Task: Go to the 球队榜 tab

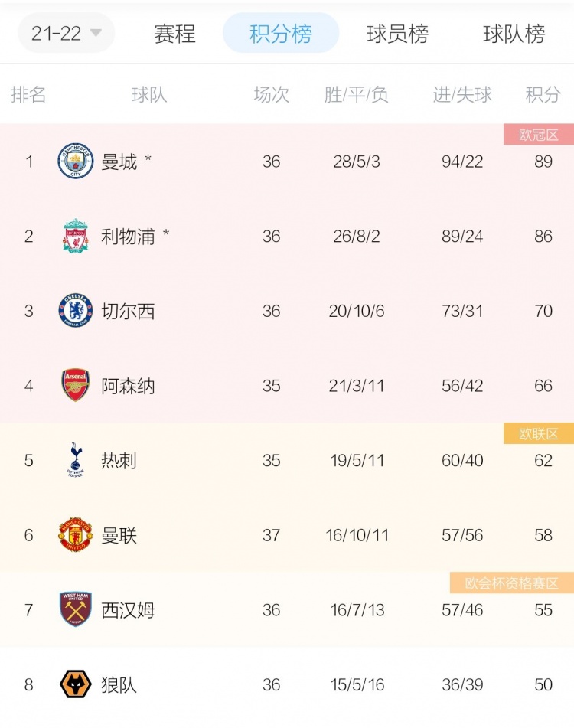Action: tap(514, 34)
